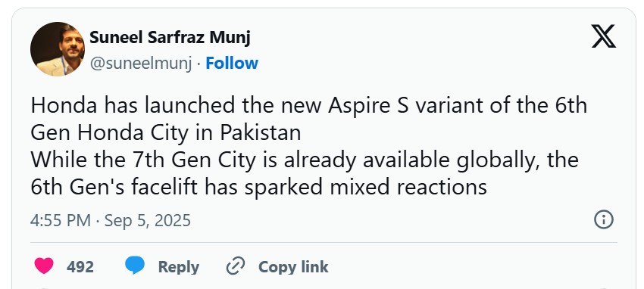
Task: Open the author name Suneel Sarfraz Munj
Action: pyautogui.click(x=170, y=38)
